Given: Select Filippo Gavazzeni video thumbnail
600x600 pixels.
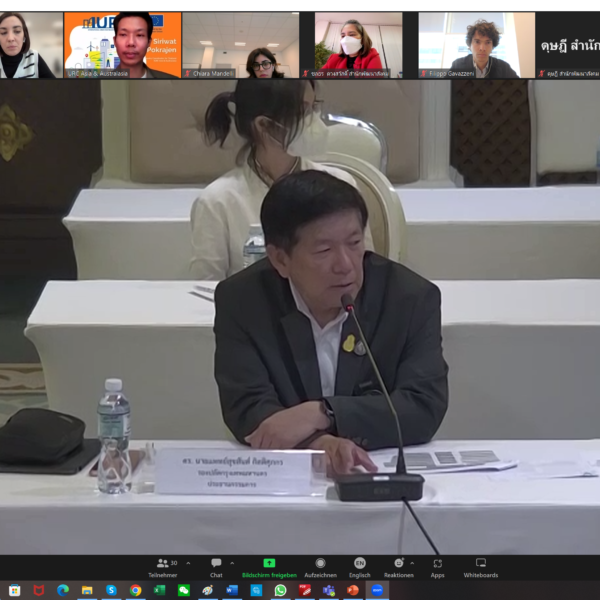Looking at the screenshot, I should 476,45.
